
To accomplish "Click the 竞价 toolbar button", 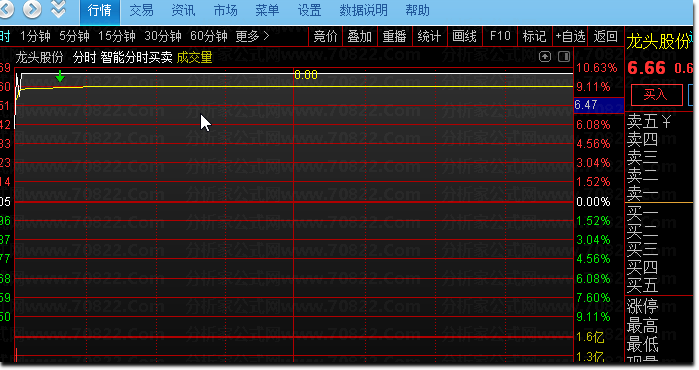I will tap(325, 36).
